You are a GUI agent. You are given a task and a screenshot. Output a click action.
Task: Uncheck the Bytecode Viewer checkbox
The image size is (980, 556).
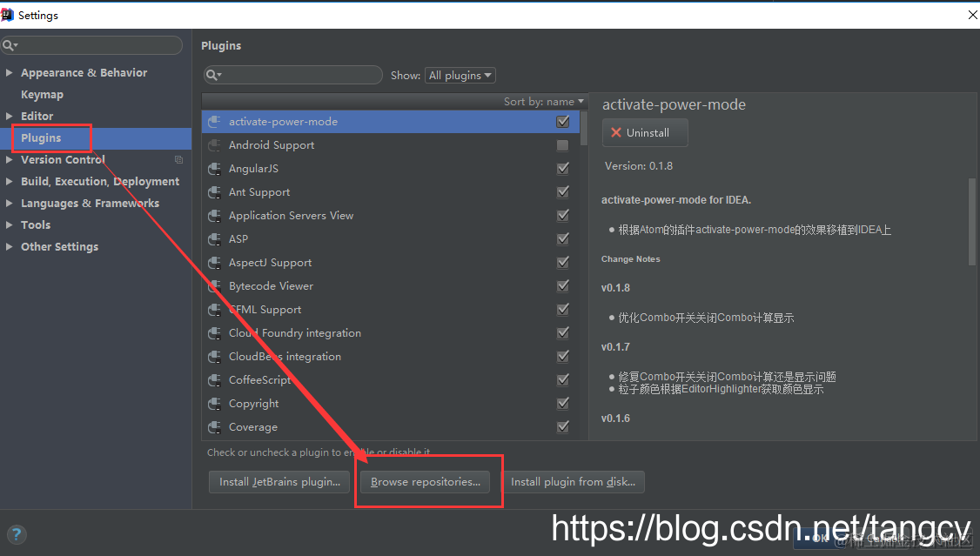(562, 286)
